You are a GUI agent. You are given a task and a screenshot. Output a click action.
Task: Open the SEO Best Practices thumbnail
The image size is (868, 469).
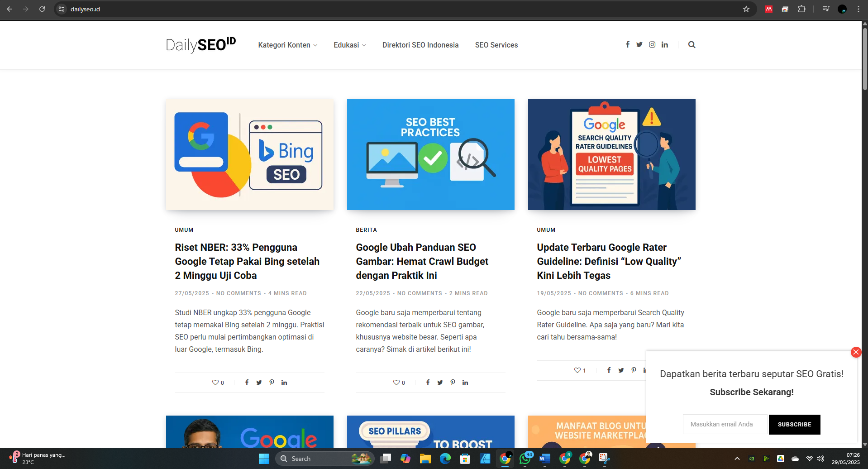431,154
